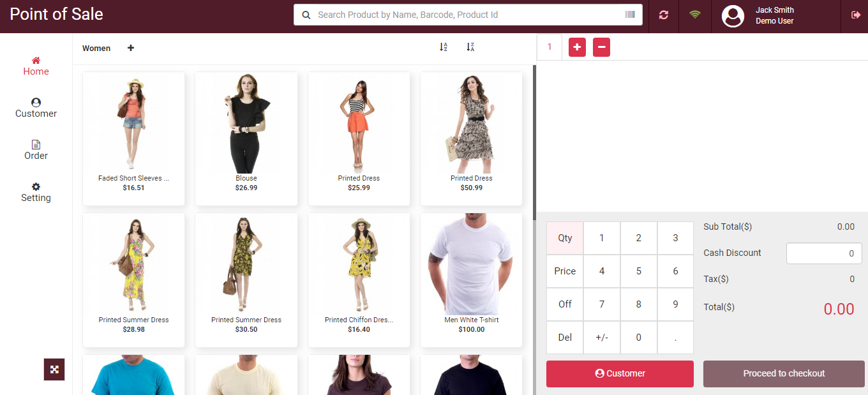Open the Jack Smith user avatar
Image resolution: width=868 pixels, height=395 pixels.
(733, 16)
